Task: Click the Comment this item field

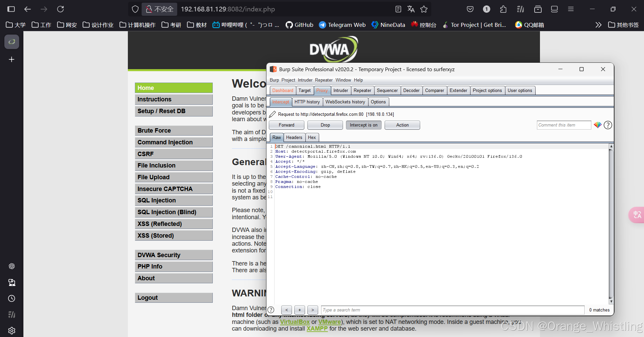Action: (x=564, y=125)
